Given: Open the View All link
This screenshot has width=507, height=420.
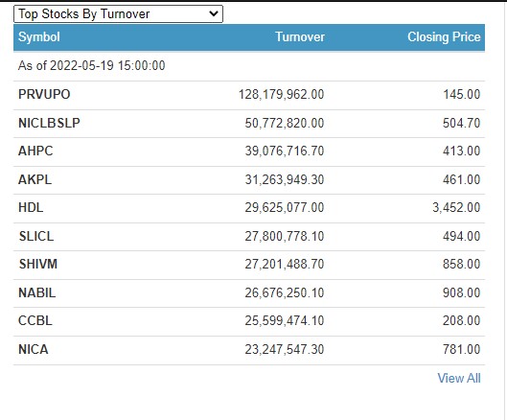Looking at the screenshot, I should (459, 378).
